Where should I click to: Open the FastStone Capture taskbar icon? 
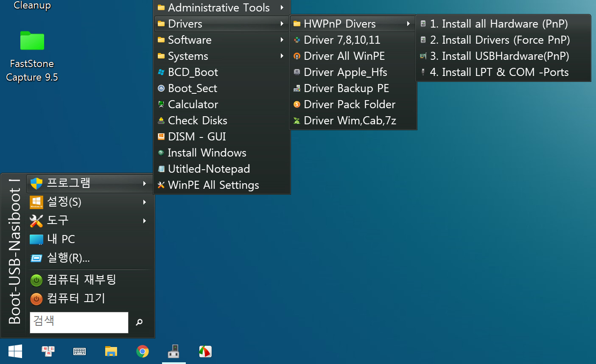coord(205,351)
